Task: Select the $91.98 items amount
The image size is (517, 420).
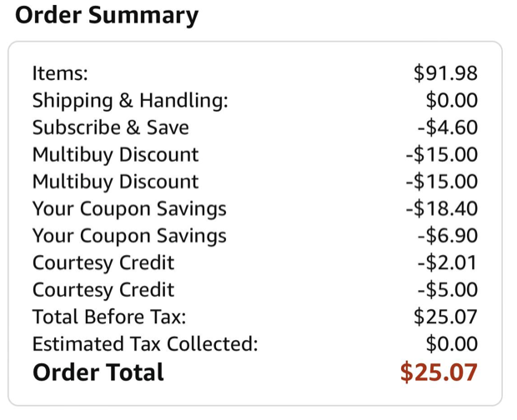Action: pos(445,73)
